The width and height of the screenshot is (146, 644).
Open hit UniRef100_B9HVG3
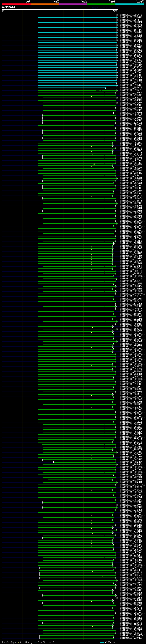(131, 85)
